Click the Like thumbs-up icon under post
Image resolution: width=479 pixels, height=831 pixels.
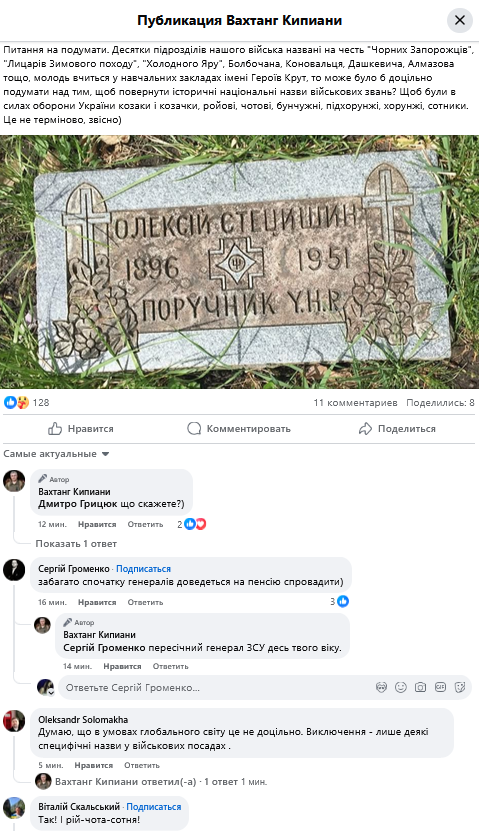pos(55,429)
